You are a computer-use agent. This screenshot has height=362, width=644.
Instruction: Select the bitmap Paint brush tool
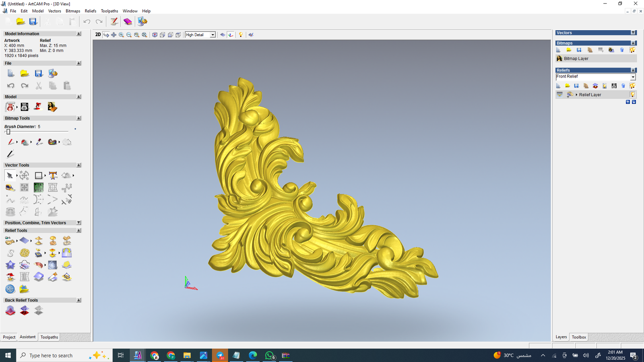point(10,142)
